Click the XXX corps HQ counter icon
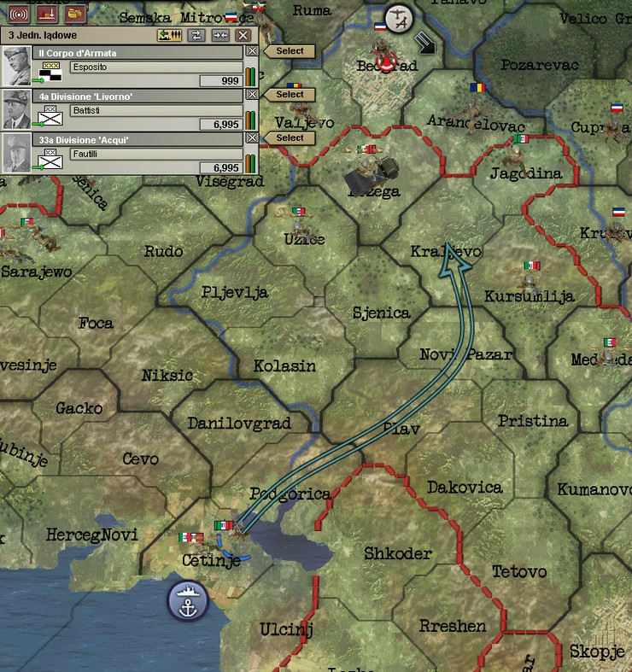Image resolution: width=632 pixels, height=672 pixels. click(50, 72)
